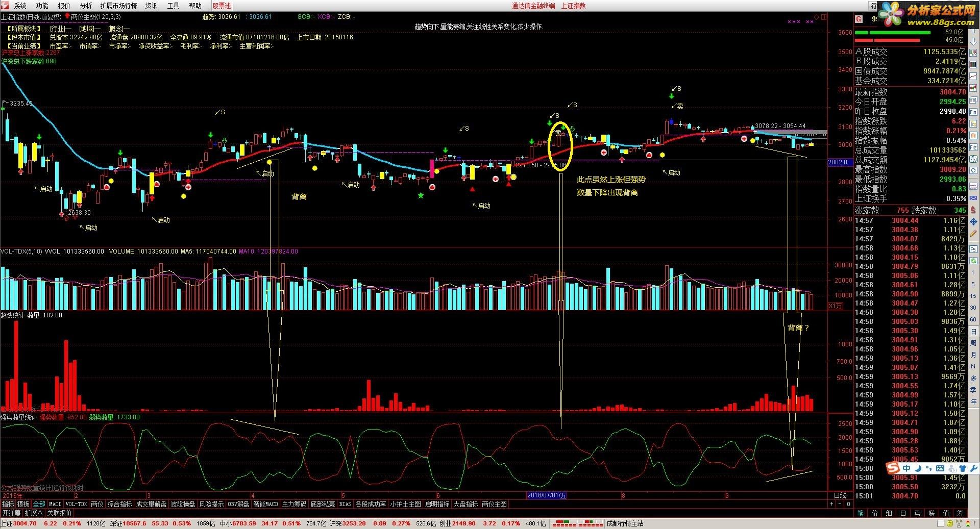Open the 股票池 menu item
Screen dimensions: 980x529
[x=222, y=6]
